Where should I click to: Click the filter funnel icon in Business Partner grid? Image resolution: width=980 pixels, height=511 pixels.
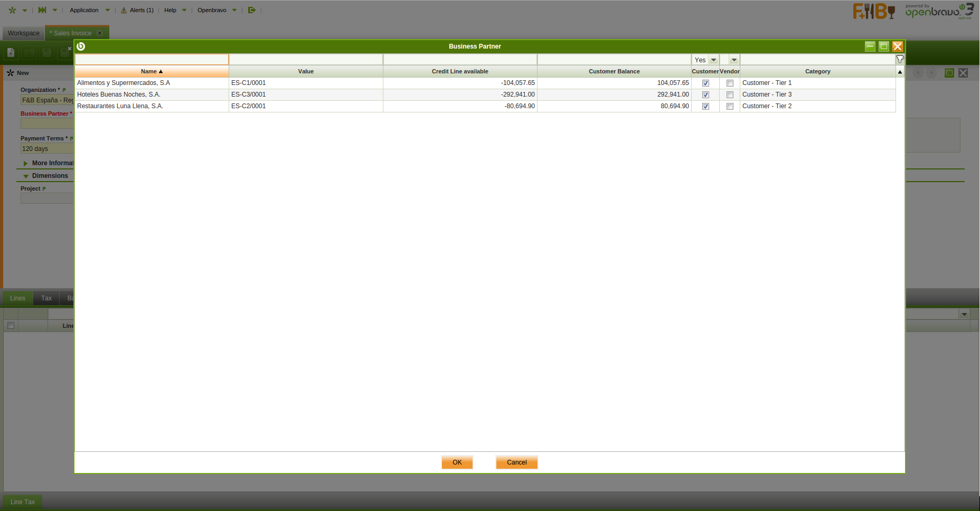click(900, 59)
